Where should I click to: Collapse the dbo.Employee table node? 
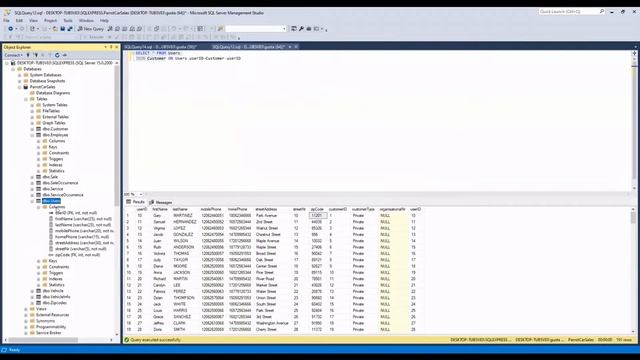(32, 135)
